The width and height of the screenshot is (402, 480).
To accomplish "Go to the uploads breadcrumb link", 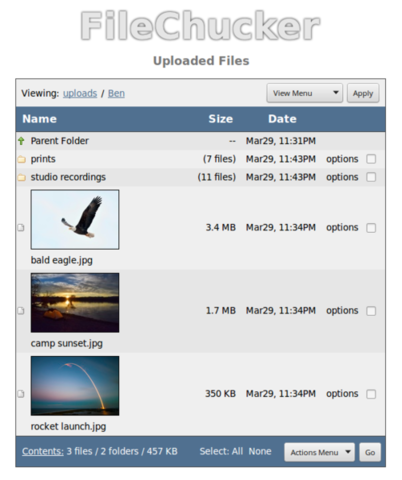I will pos(80,93).
